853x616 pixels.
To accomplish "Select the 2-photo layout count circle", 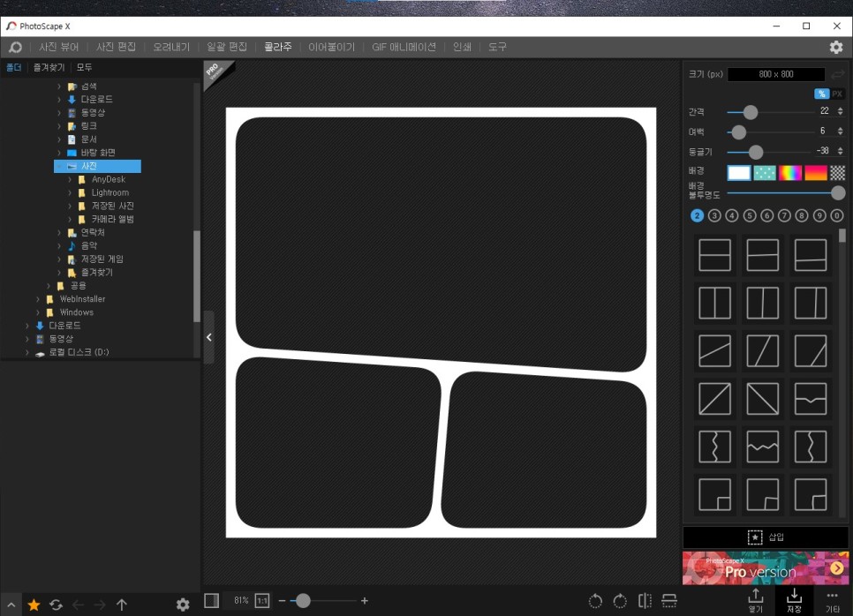I will (x=697, y=216).
